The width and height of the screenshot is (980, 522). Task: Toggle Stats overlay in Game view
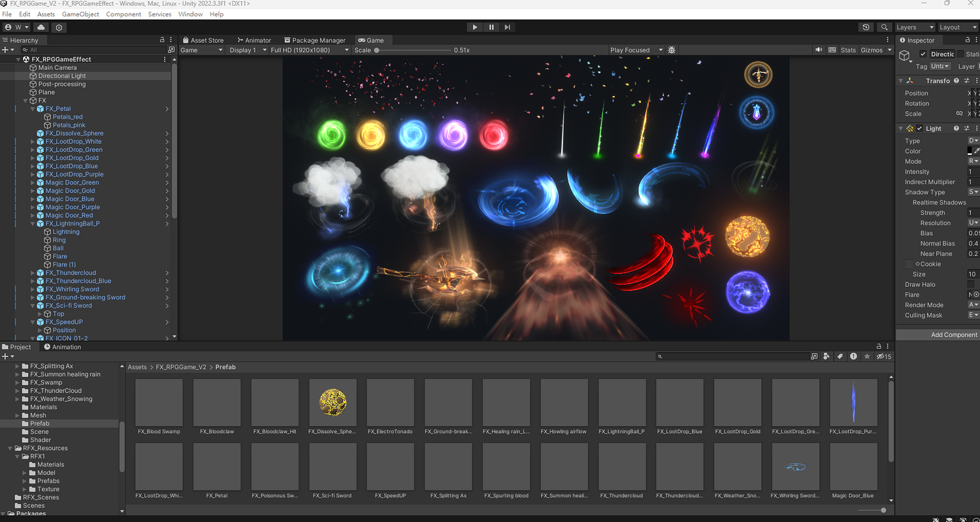848,50
